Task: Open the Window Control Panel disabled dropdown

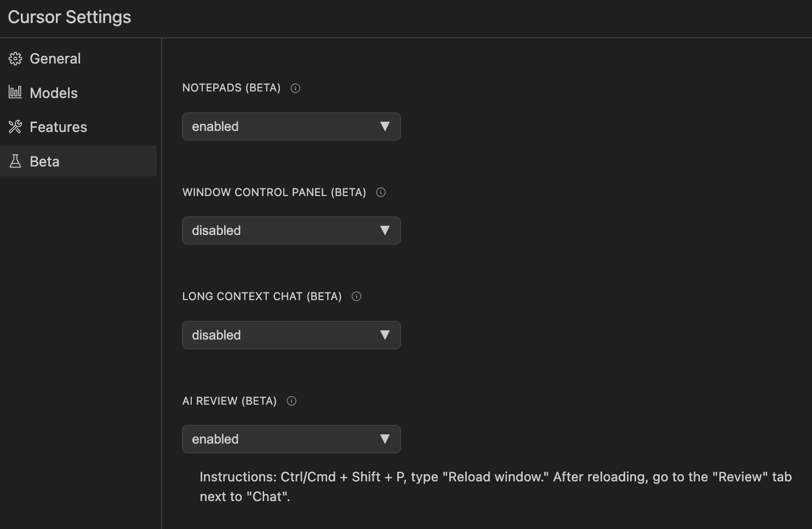Action: point(291,231)
